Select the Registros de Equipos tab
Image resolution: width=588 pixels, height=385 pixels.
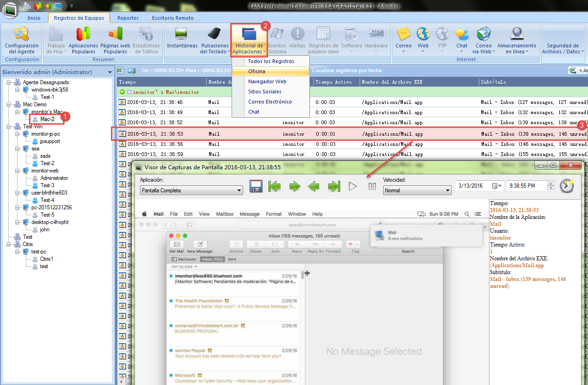click(79, 18)
